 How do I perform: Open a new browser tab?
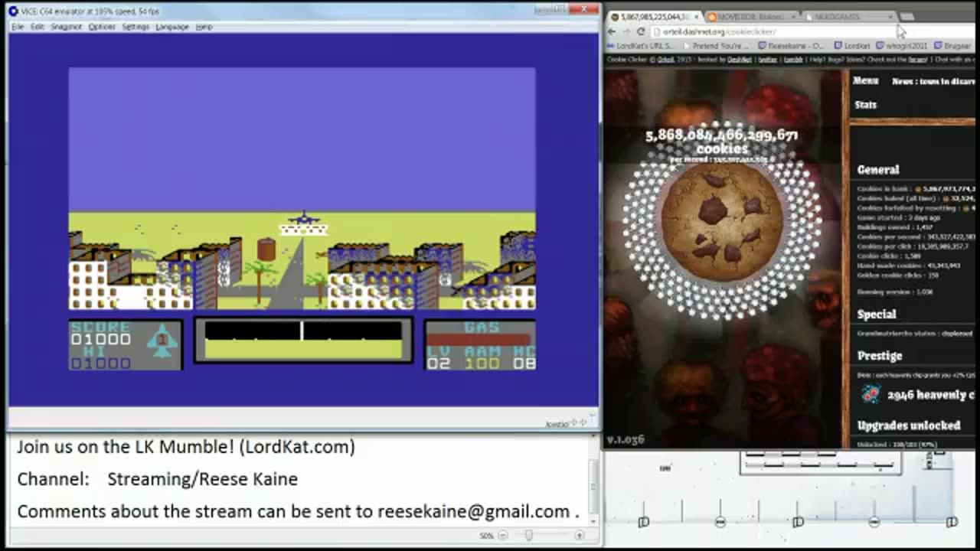tap(906, 17)
